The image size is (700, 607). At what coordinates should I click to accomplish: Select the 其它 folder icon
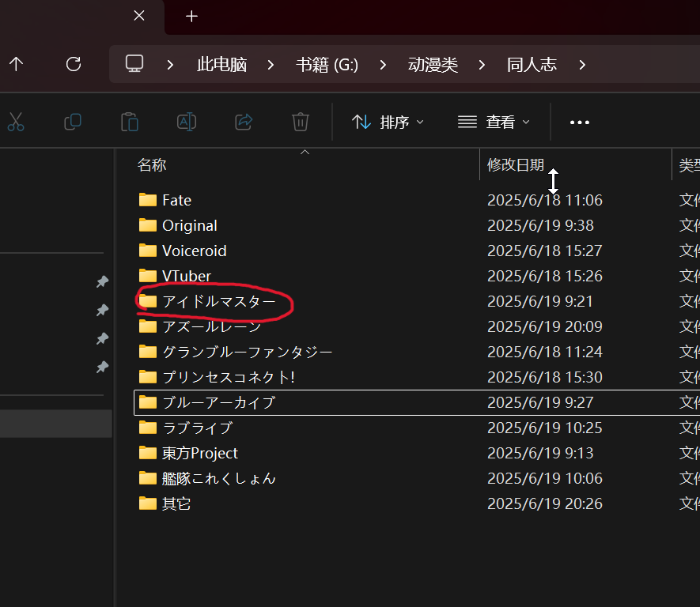148,503
